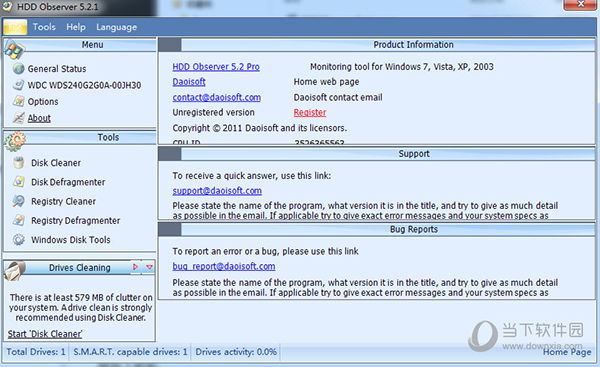This screenshot has height=367, width=600.
Task: Click the HDD Observer title bar icon
Action: (8, 7)
